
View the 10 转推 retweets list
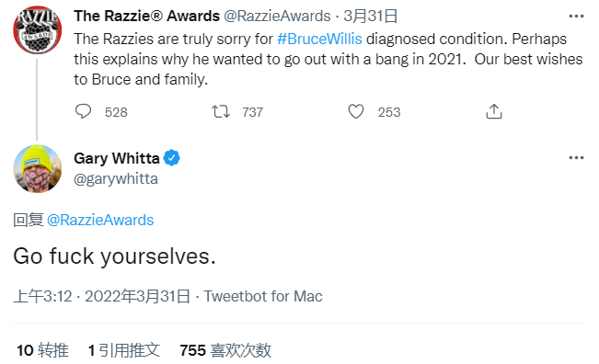(x=42, y=350)
